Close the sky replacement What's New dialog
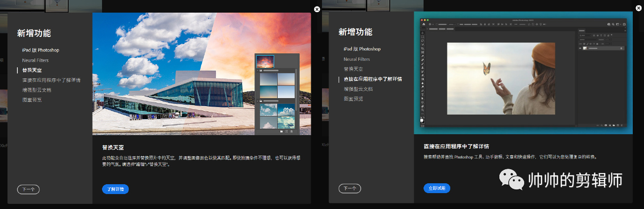644x209 pixels. point(317,9)
